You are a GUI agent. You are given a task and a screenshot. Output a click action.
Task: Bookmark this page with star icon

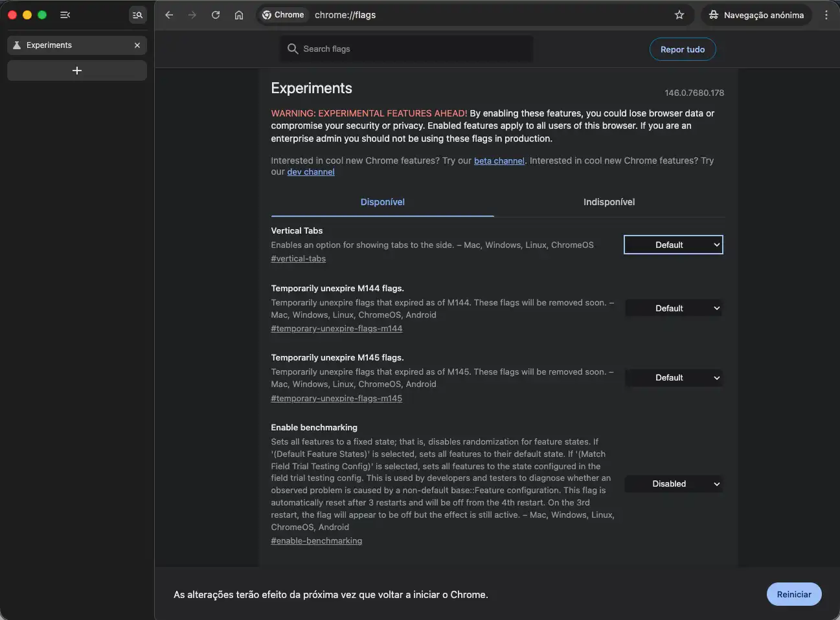point(679,15)
